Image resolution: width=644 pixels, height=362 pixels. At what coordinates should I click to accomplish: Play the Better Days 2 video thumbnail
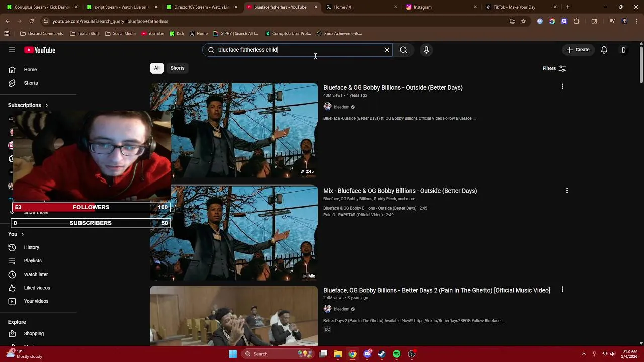pyautogui.click(x=234, y=316)
